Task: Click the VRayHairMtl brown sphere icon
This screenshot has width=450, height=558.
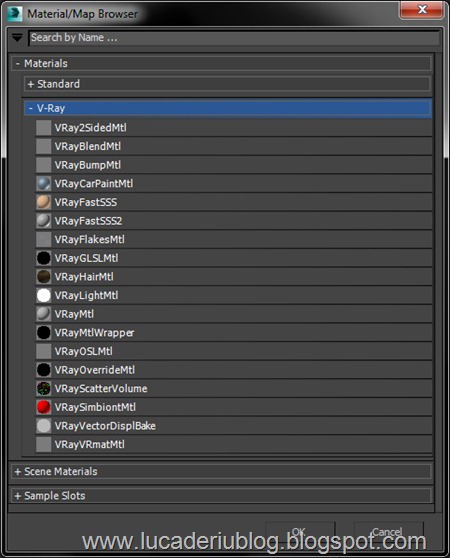Action: click(x=44, y=277)
